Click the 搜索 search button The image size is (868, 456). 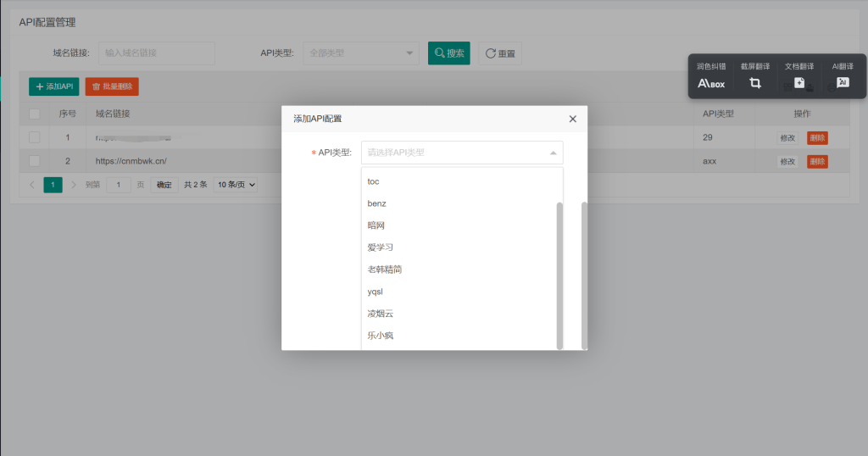click(449, 53)
